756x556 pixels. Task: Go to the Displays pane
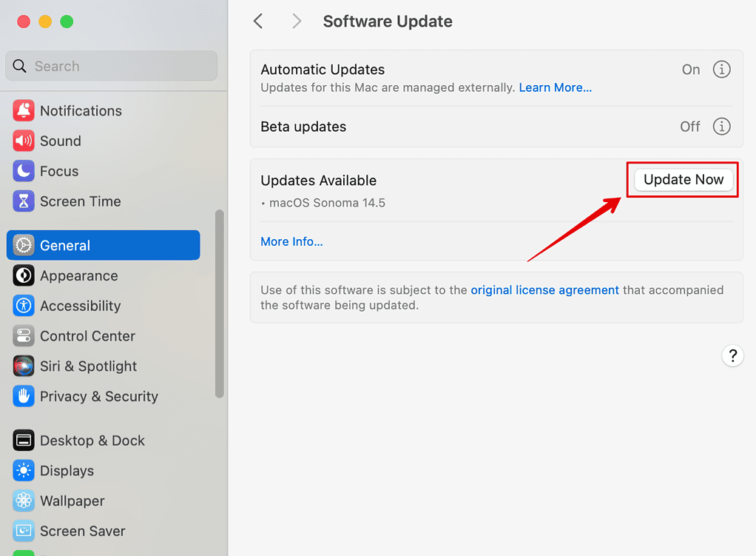click(67, 471)
